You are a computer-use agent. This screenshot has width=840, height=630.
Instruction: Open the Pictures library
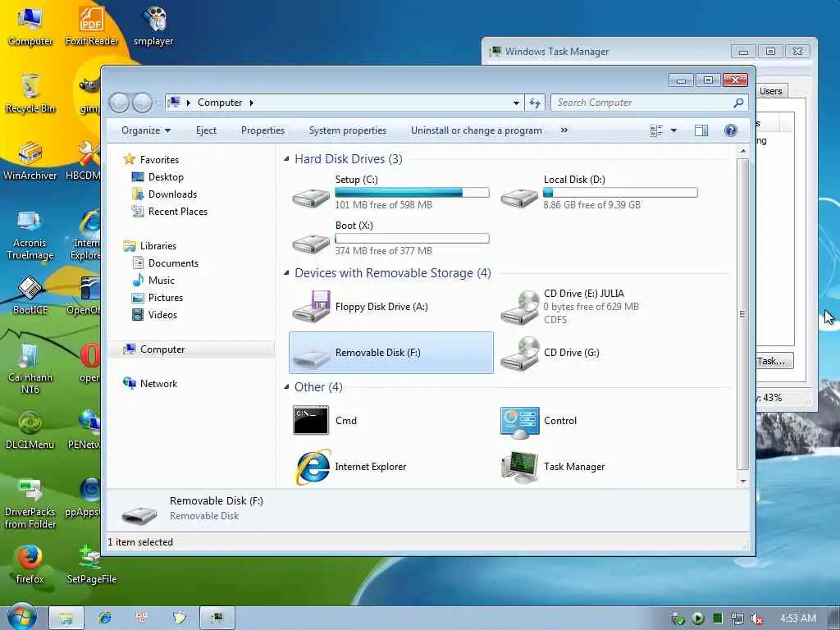click(x=166, y=297)
